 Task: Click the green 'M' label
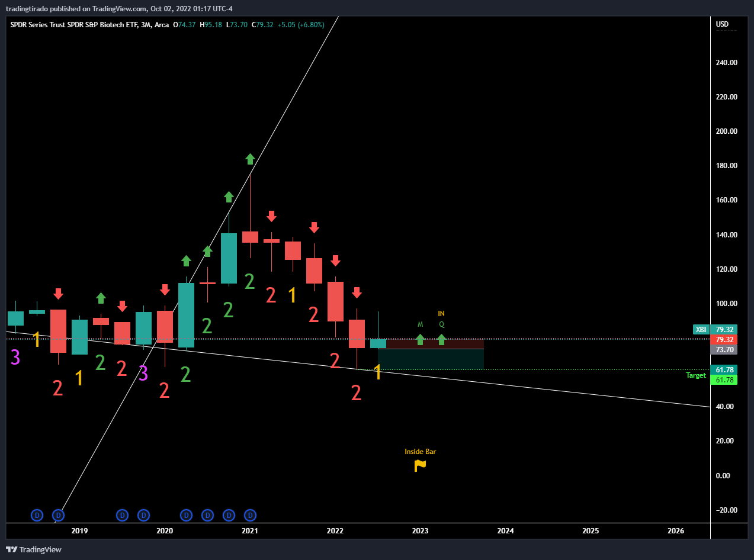coord(420,324)
